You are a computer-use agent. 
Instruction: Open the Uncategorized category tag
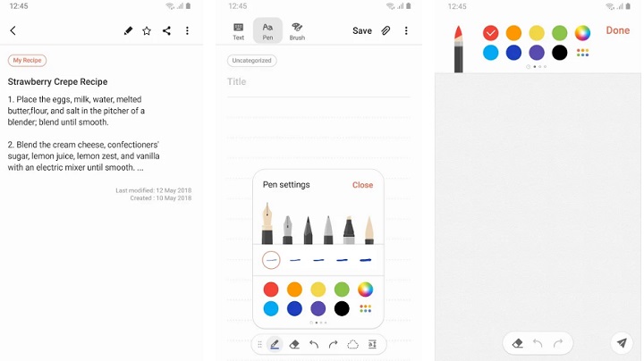click(x=251, y=60)
